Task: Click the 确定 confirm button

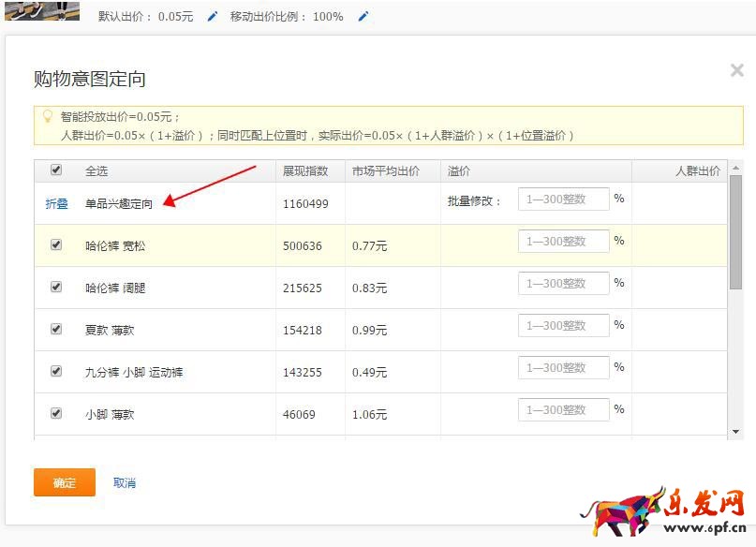Action: coord(65,483)
